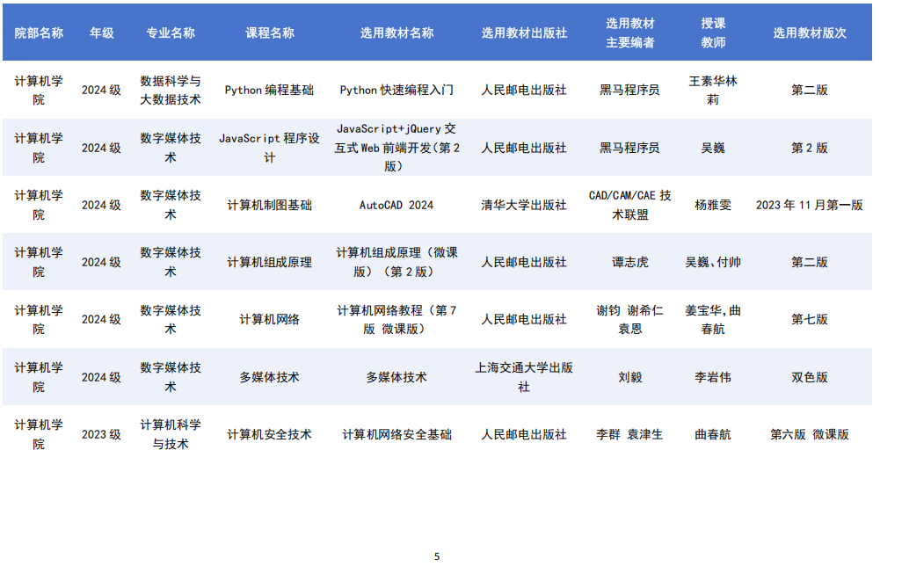This screenshot has height=588, width=902.
Task: Select the 数据科学与大数据技术 major cell
Action: [x=171, y=90]
